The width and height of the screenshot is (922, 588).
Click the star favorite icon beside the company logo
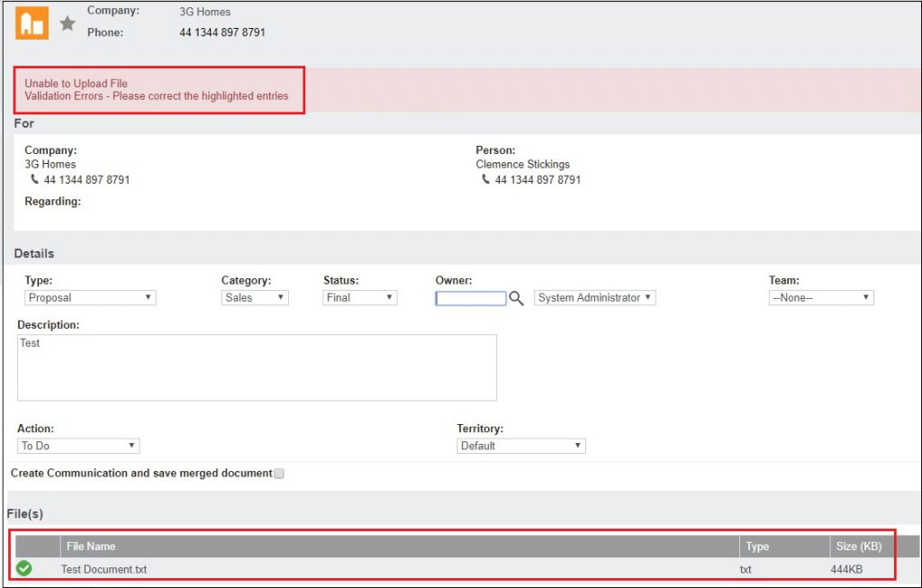pos(68,23)
